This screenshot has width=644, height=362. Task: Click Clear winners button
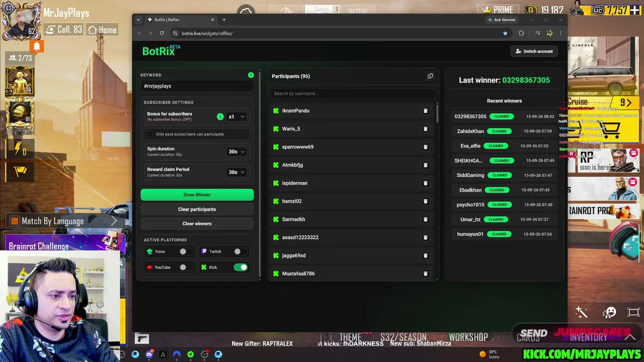[197, 224]
